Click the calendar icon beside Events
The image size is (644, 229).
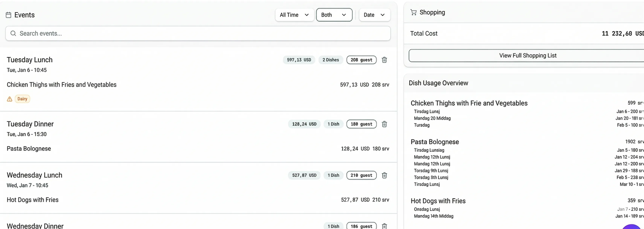[8, 15]
